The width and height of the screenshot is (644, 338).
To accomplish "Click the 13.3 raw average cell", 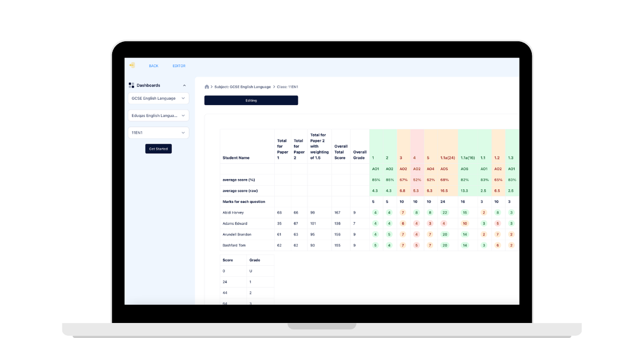I will 465,190.
